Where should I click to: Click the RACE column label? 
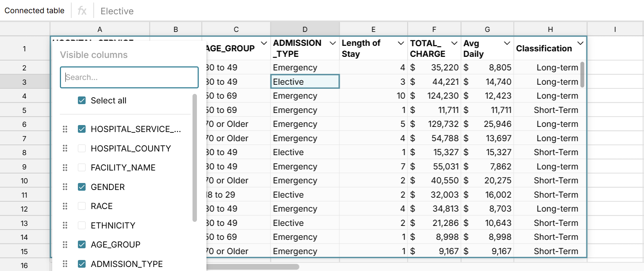coord(102,206)
